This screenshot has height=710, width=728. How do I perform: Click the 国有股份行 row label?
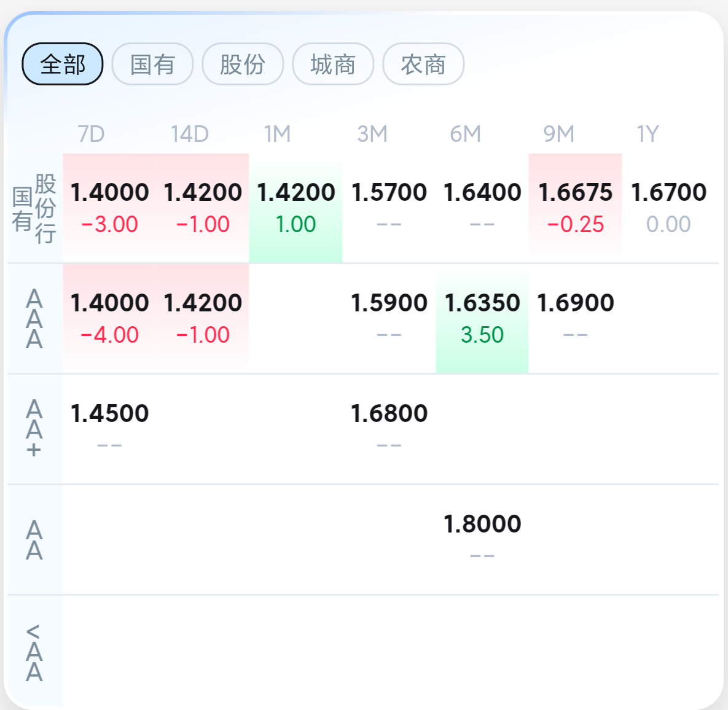pos(34,208)
